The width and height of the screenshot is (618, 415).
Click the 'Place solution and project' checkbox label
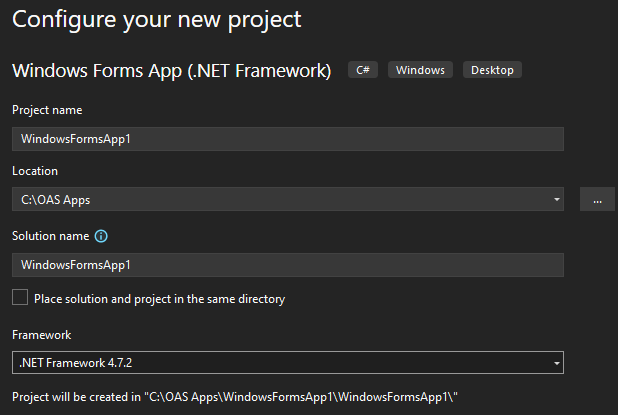point(159,298)
